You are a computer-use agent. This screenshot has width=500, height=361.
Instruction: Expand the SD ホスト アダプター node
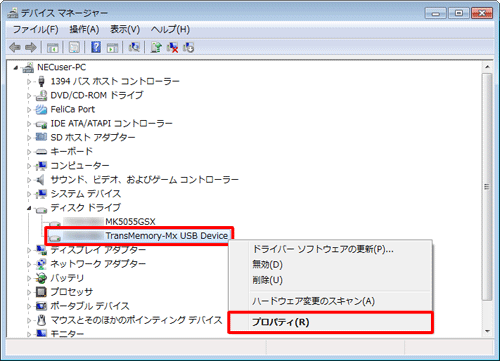29,138
